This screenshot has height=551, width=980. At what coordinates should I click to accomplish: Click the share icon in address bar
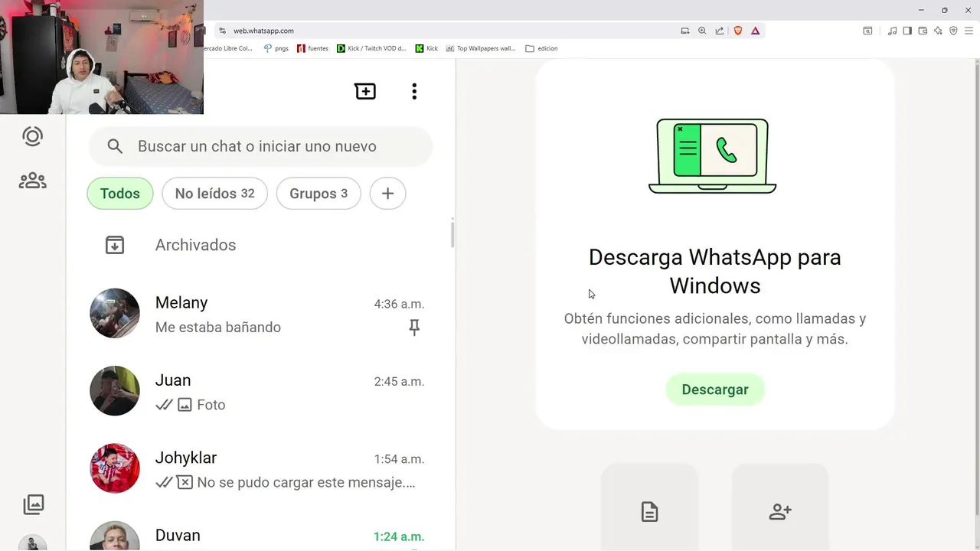coord(720,31)
